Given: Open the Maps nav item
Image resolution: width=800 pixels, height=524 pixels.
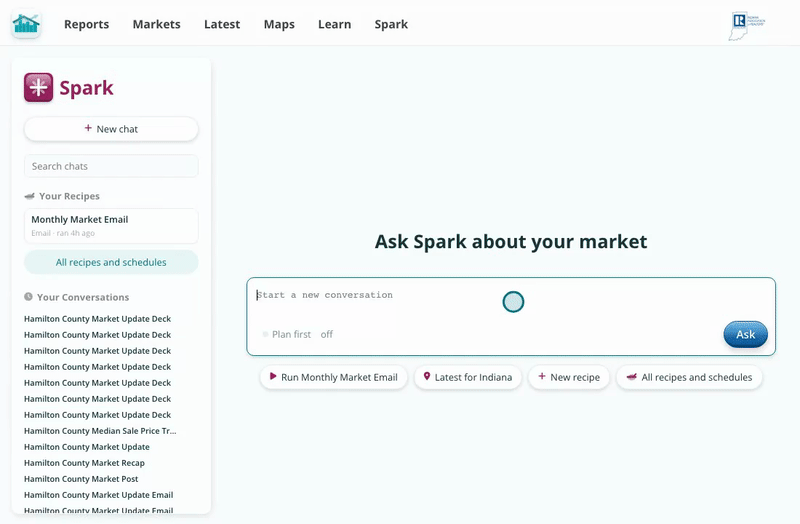Looking at the screenshot, I should [279, 24].
